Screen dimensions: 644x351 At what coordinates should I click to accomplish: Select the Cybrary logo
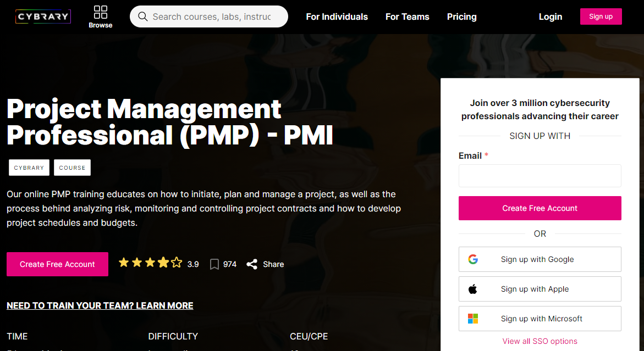(x=43, y=16)
